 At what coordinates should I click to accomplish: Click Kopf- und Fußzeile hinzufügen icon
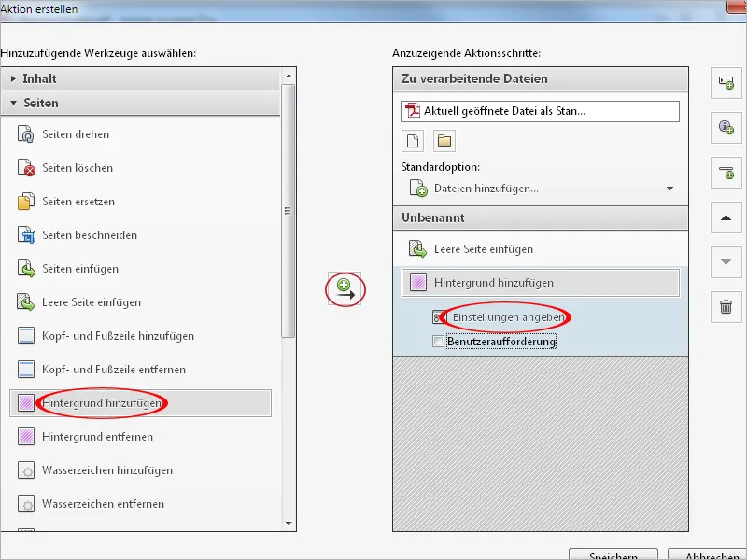coord(26,336)
